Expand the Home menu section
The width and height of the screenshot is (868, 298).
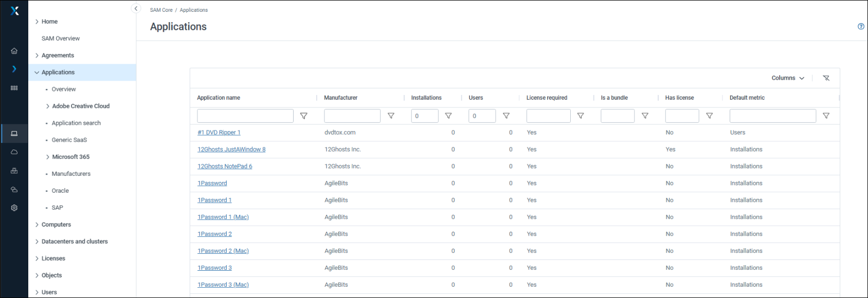pyautogui.click(x=37, y=22)
